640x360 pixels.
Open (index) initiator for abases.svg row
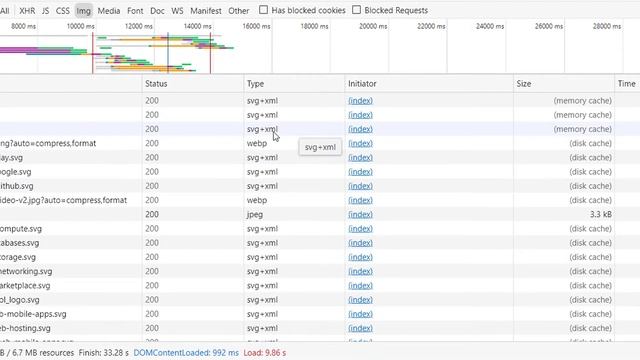pos(360,243)
